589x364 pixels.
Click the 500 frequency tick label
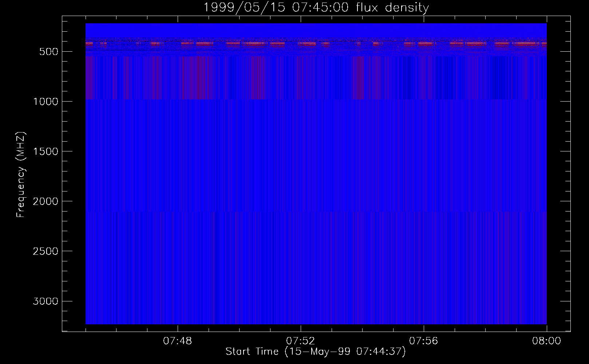tap(49, 52)
